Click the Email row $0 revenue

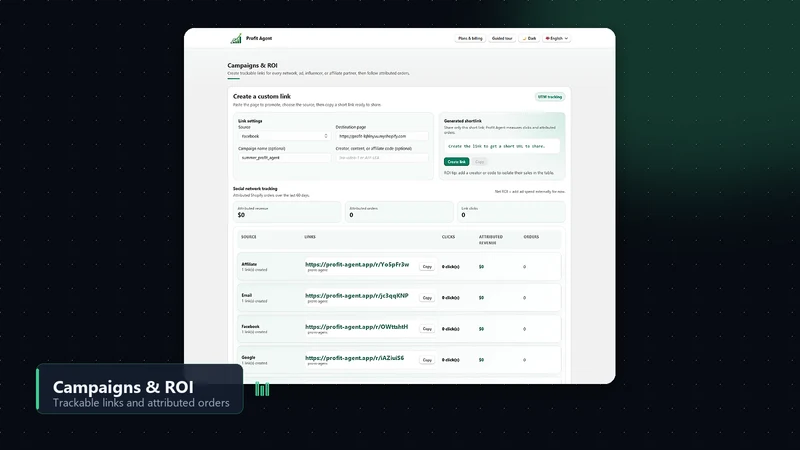(x=481, y=297)
